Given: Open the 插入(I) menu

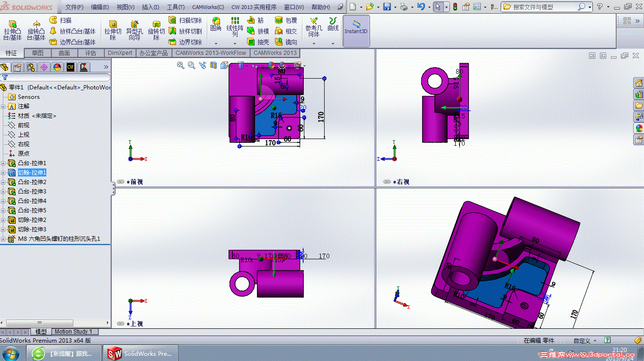Looking at the screenshot, I should [150, 7].
